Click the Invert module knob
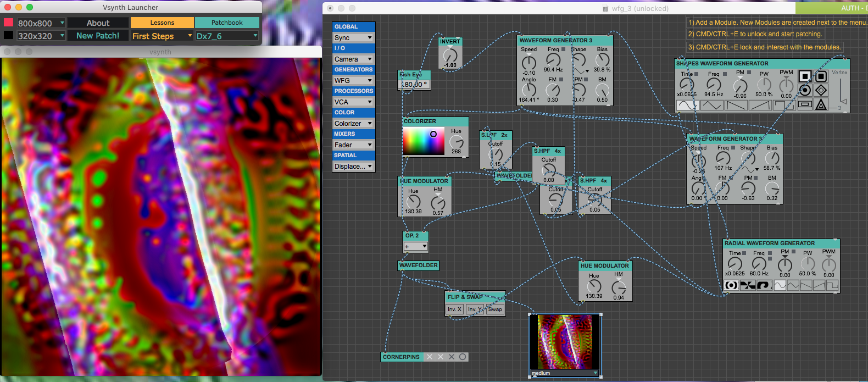The image size is (868, 382). (x=450, y=55)
